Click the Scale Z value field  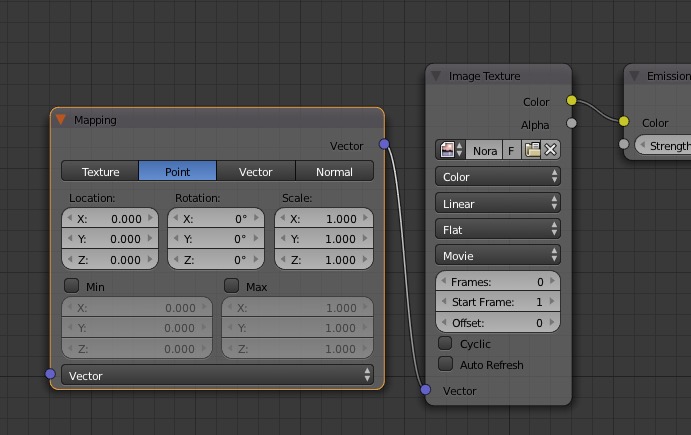(x=324, y=260)
